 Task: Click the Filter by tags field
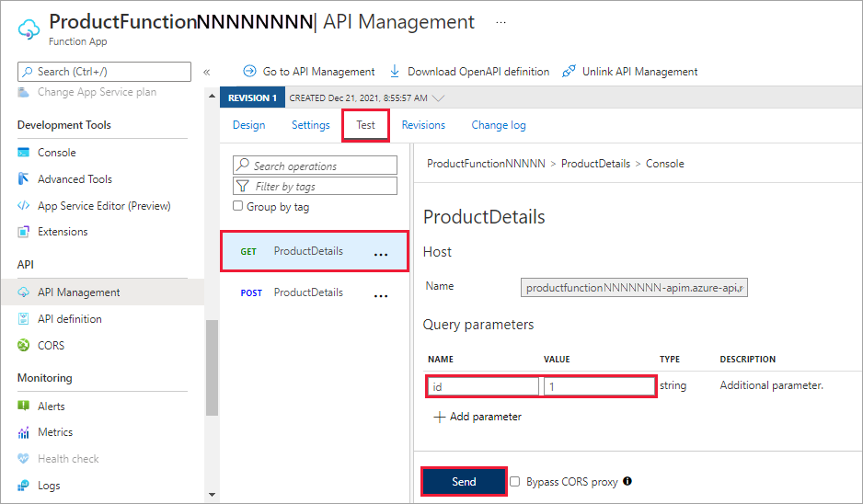pyautogui.click(x=315, y=186)
